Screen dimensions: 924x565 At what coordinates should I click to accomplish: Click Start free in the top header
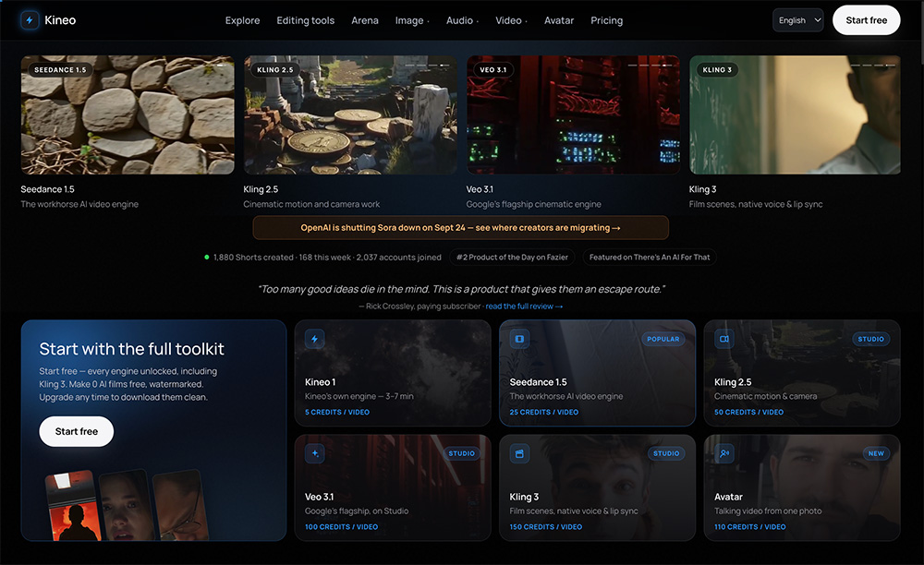tap(867, 20)
